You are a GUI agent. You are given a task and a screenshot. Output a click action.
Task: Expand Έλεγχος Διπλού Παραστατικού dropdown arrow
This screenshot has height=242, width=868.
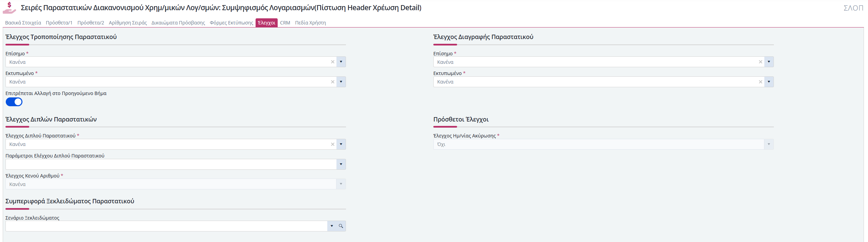pyautogui.click(x=341, y=144)
